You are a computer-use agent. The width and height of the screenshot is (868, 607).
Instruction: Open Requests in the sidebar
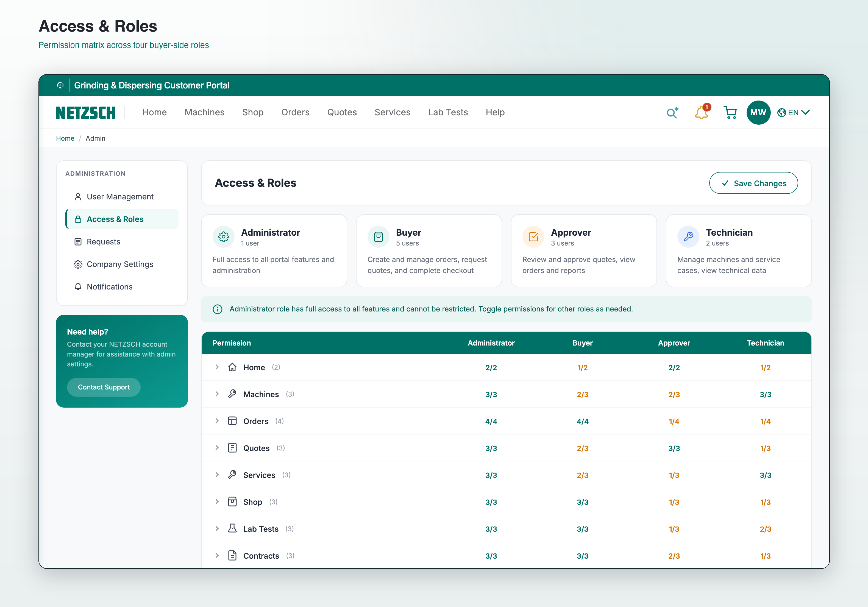pyautogui.click(x=122, y=241)
